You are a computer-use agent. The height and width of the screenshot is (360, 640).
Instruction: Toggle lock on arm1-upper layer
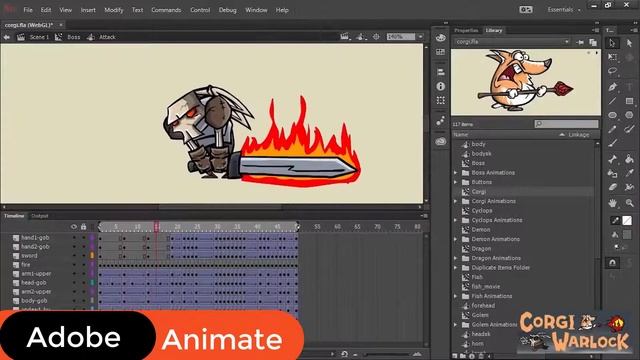click(x=84, y=273)
